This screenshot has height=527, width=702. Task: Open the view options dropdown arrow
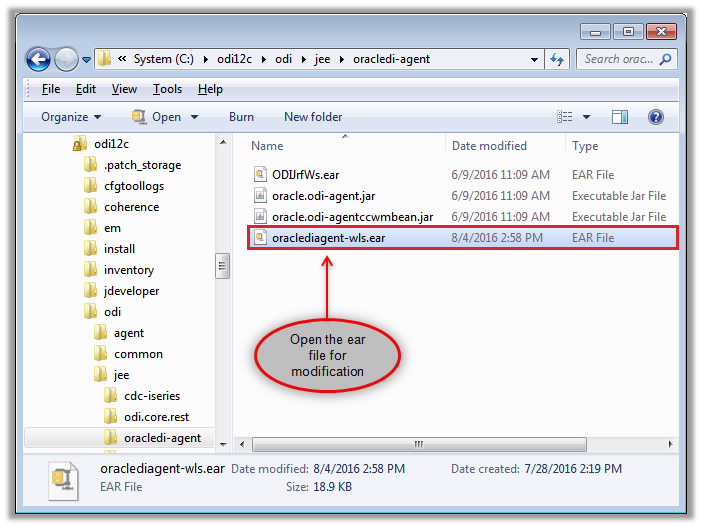586,117
